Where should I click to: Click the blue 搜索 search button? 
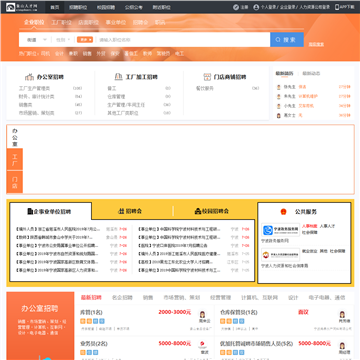click(287, 40)
